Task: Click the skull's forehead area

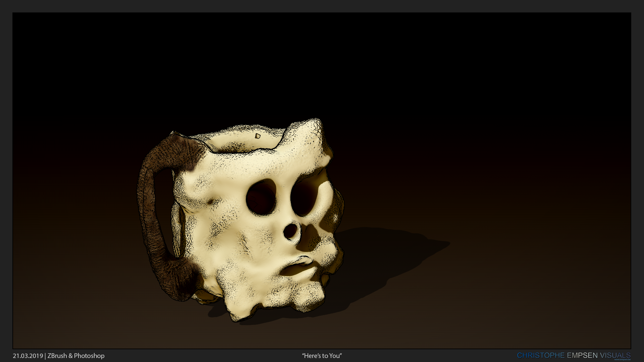Action: point(268,164)
